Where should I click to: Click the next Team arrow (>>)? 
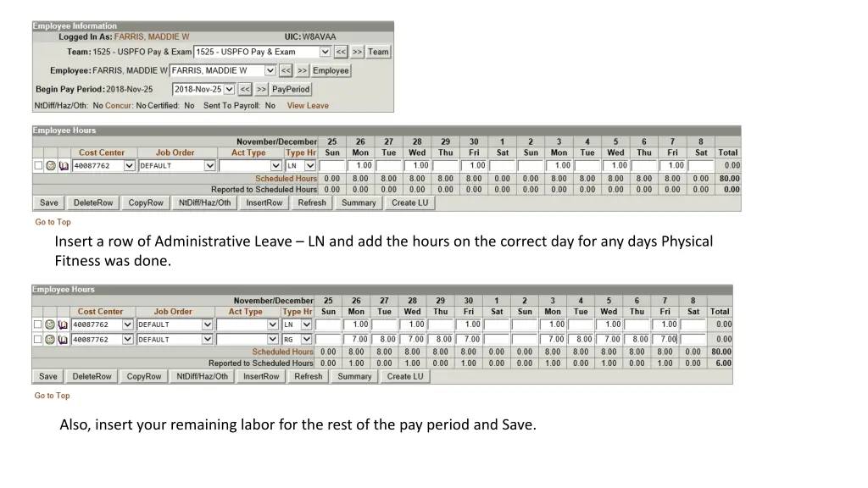[357, 52]
